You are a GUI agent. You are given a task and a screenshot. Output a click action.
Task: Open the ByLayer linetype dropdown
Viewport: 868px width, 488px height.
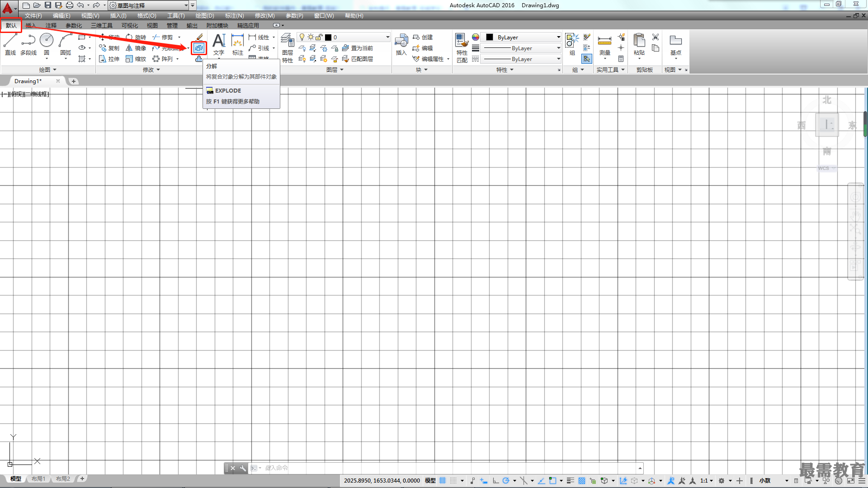pyautogui.click(x=522, y=59)
